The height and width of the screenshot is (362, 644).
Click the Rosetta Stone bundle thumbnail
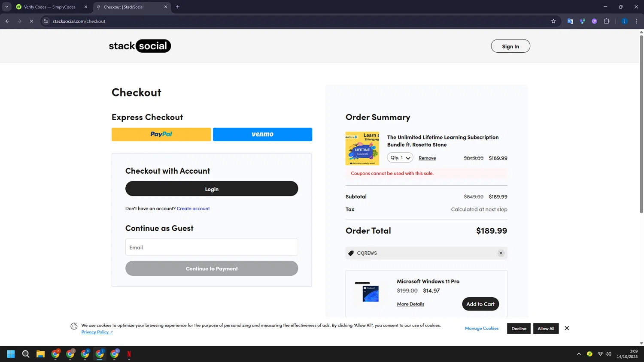tap(362, 148)
